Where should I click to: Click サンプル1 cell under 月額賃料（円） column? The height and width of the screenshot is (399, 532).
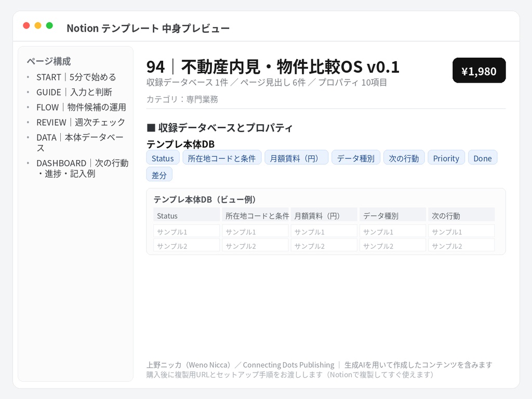point(324,231)
